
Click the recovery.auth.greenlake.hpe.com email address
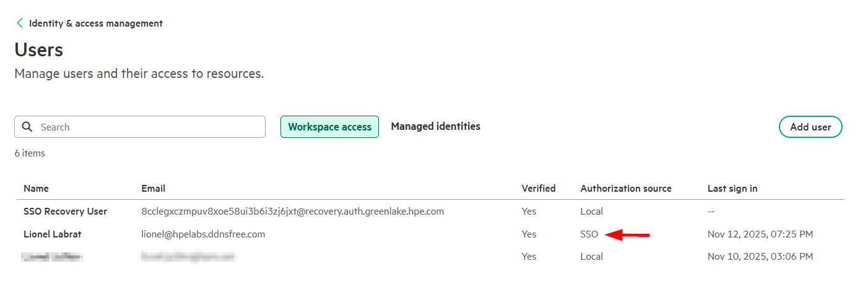292,211
